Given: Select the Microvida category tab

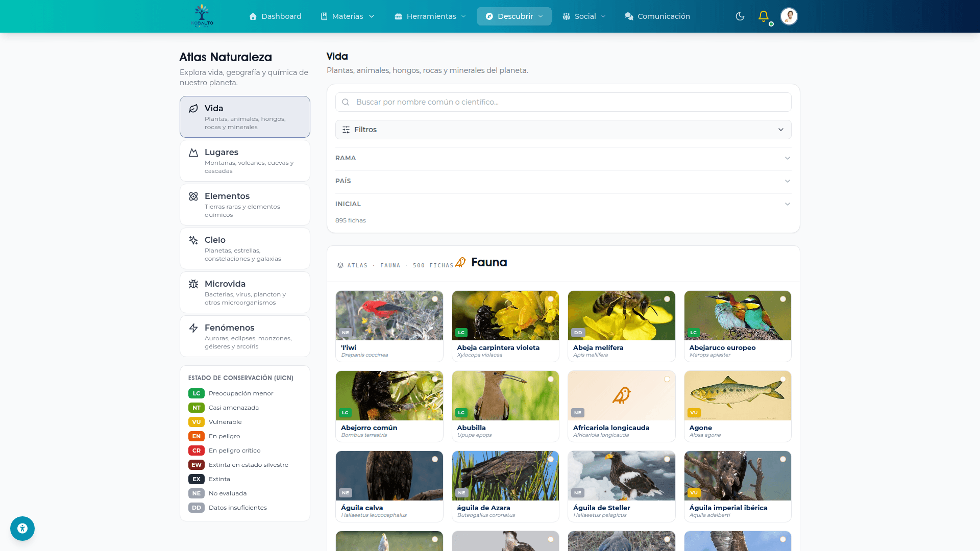Looking at the screenshot, I should (x=245, y=292).
